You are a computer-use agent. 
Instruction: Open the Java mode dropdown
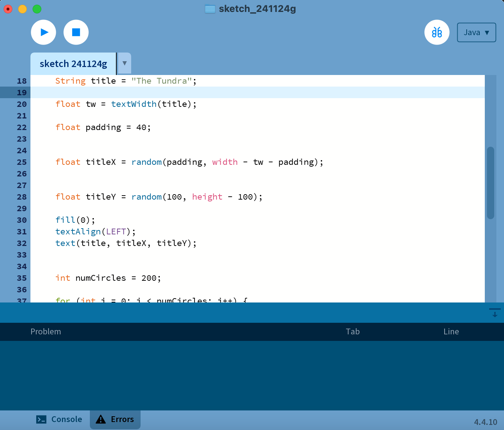point(476,33)
